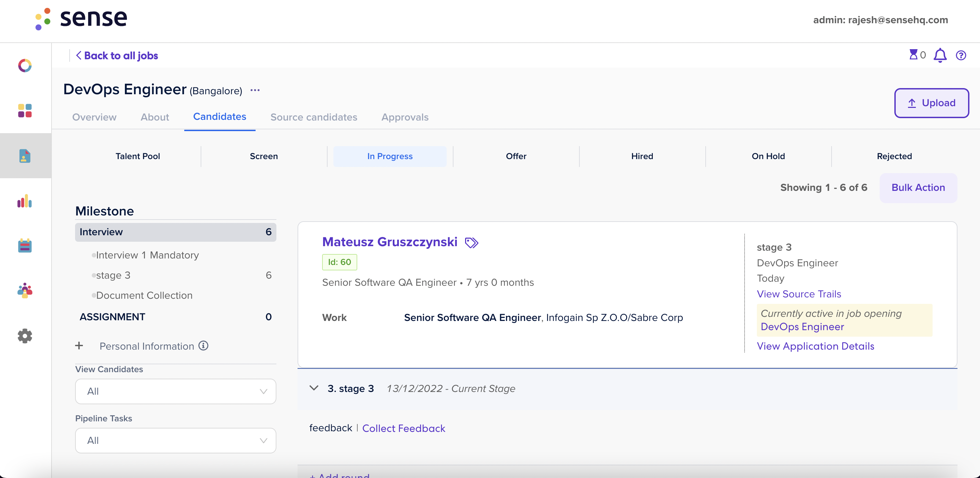Screen dimensions: 980x478
Task: Click the 13/12/2022 - Current Stage text
Action: 451,388
